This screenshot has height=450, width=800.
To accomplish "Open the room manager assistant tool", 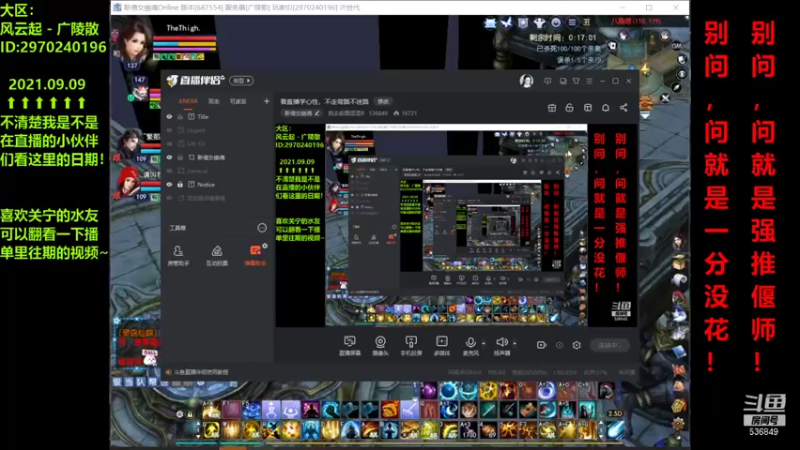I will (178, 256).
